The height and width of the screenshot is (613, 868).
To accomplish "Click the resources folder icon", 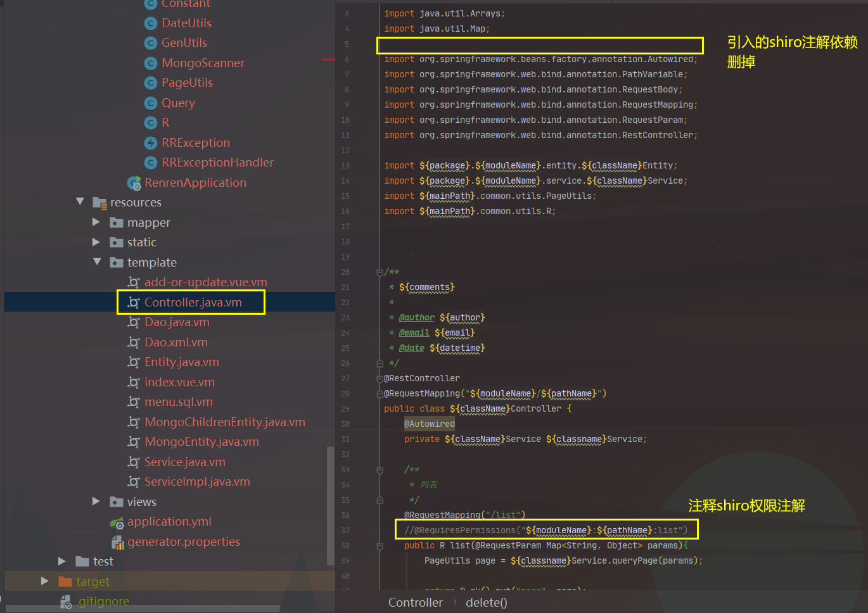I will pos(99,203).
